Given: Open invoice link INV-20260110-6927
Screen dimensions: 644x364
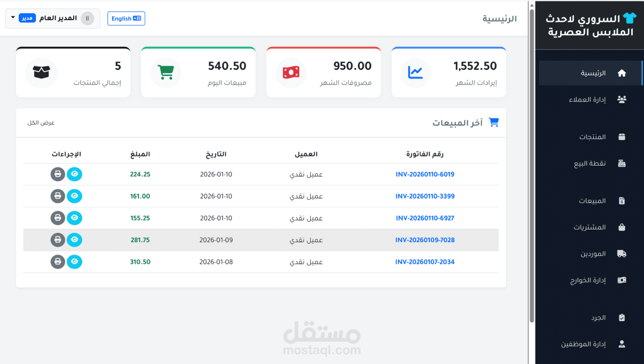Looking at the screenshot, I should pyautogui.click(x=425, y=218).
